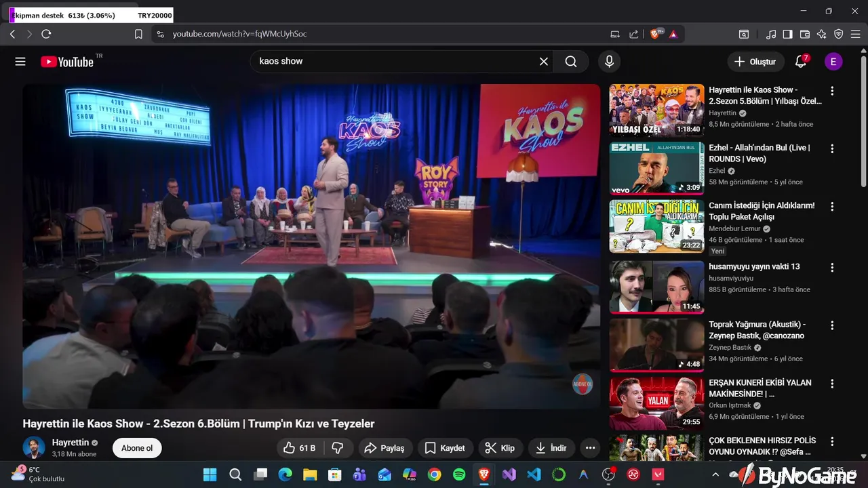The image size is (868, 488).
Task: Open Visual Studio Code from the taskbar
Action: (x=534, y=474)
